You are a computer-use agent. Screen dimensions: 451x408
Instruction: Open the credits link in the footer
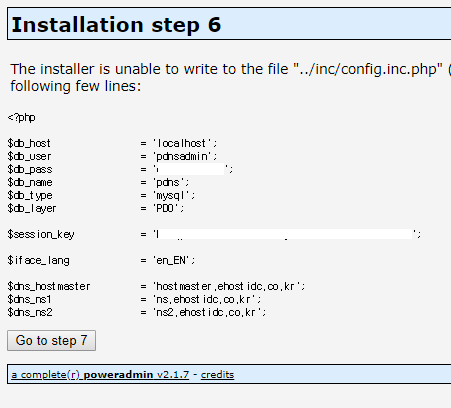point(217,375)
